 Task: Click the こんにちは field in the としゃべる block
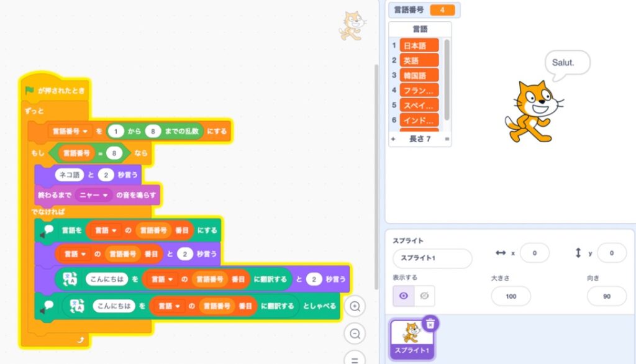pyautogui.click(x=114, y=306)
